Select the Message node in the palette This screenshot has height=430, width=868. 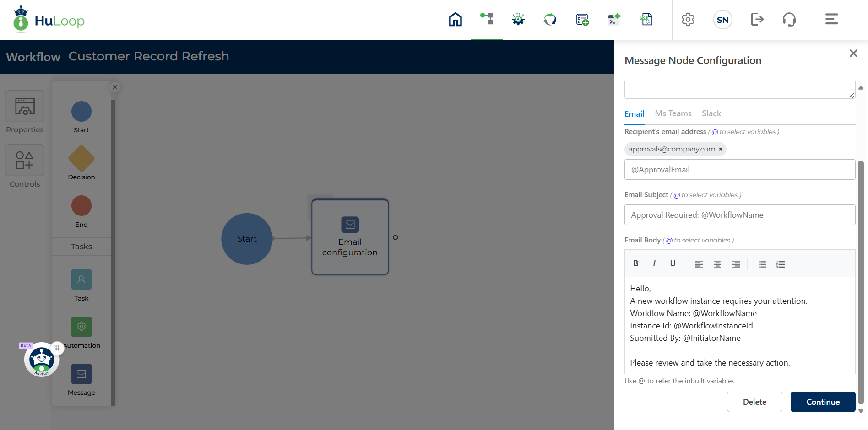point(81,374)
